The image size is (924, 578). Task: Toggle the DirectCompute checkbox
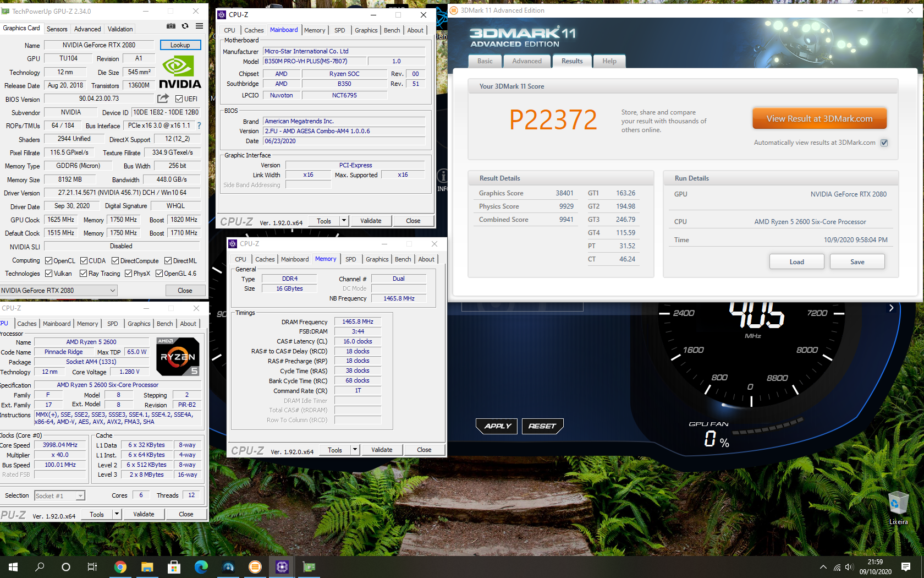coord(115,261)
